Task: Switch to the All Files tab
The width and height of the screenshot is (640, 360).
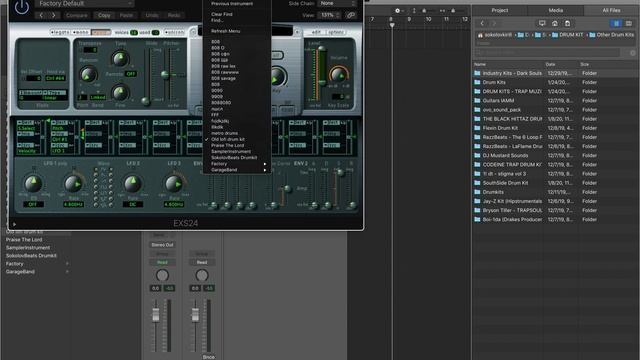Action: 611,11
